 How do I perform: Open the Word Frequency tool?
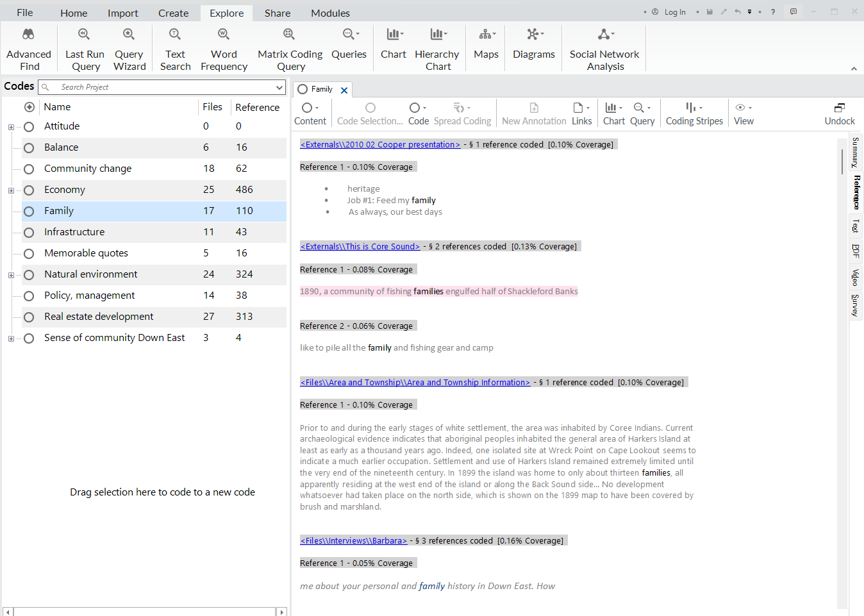tap(224, 48)
